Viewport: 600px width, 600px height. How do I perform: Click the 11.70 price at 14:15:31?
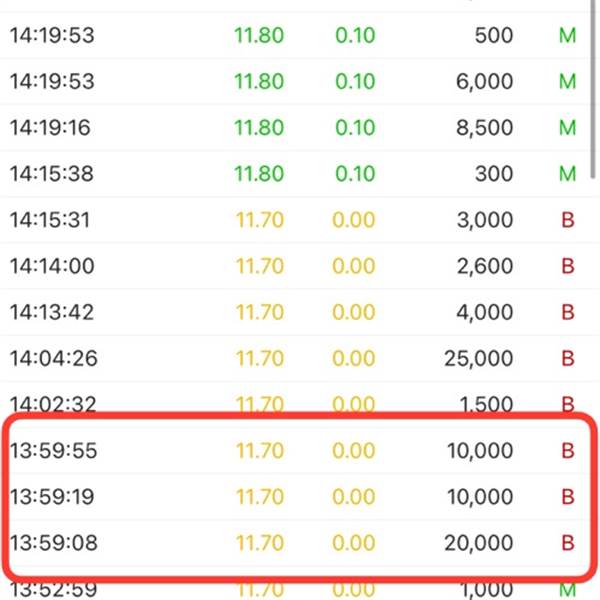pos(260,220)
